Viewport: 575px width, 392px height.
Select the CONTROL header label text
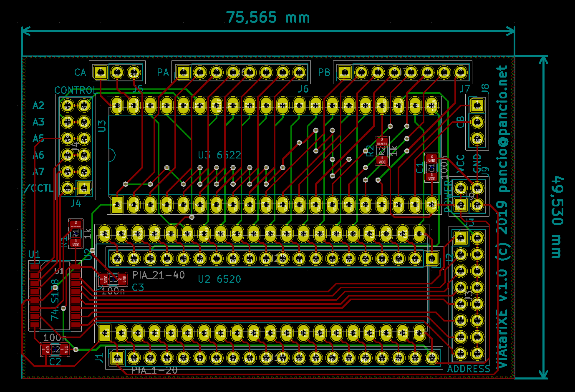(x=75, y=90)
